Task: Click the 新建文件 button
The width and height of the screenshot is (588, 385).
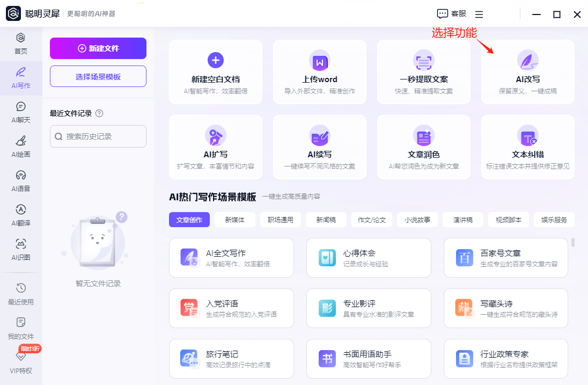Action: point(98,48)
